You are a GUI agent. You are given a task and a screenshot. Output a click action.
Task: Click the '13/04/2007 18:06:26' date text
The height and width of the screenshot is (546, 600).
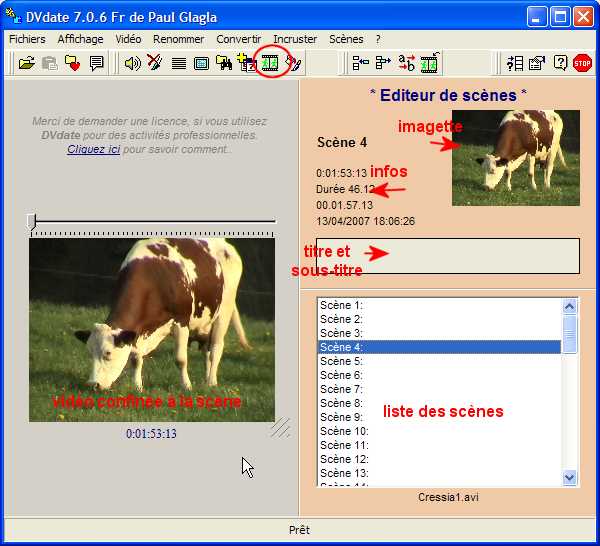pyautogui.click(x=365, y=221)
